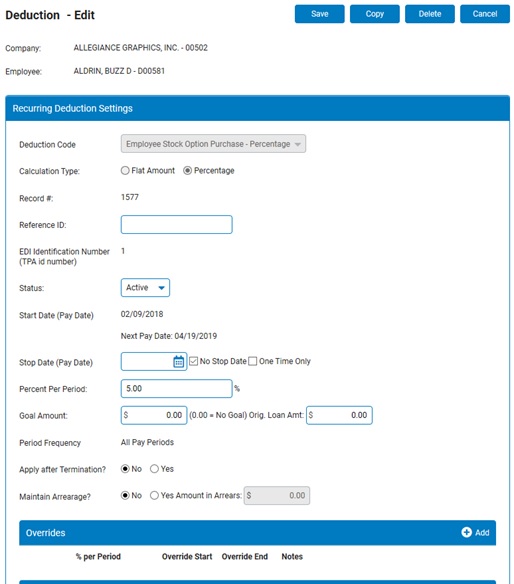Click the Goal Amount input
This screenshot has width=514, height=584.
click(x=154, y=415)
